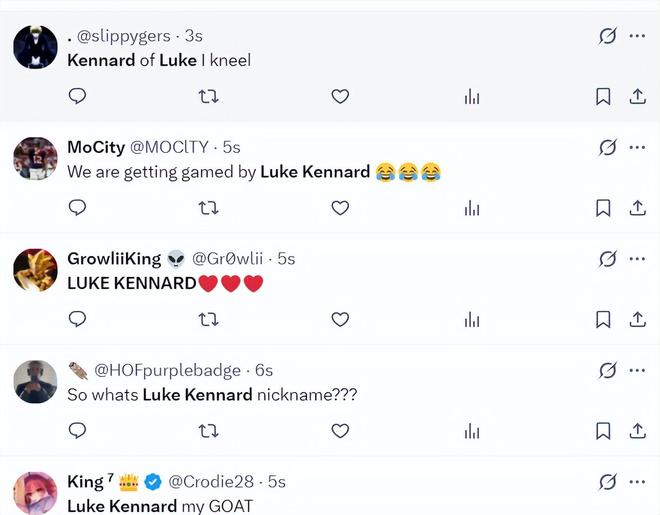Open GrowliiKing's avatar

point(35,269)
